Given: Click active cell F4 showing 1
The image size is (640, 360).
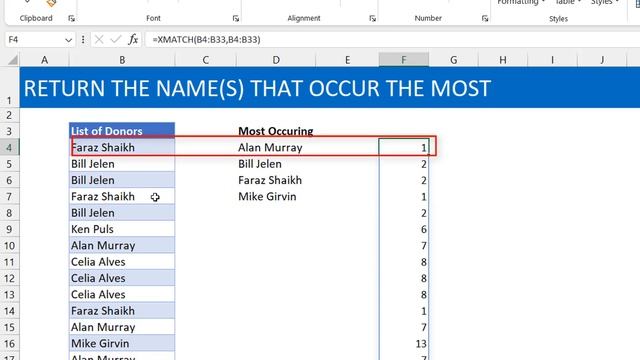Looking at the screenshot, I should click(x=404, y=147).
